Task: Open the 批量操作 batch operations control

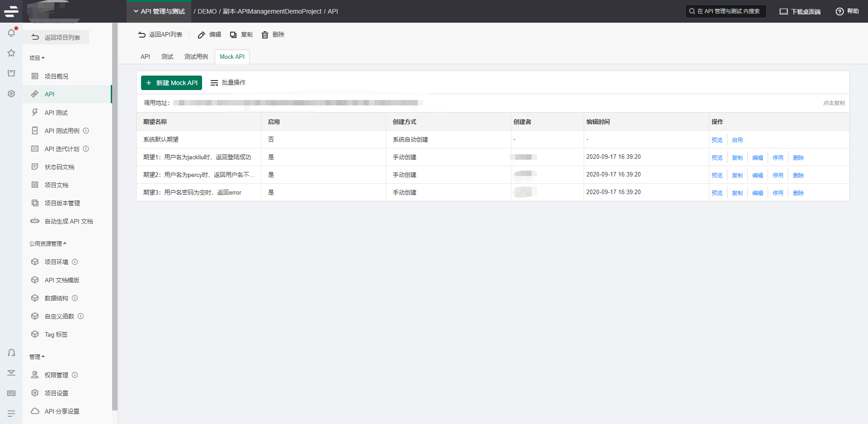Action: [x=228, y=82]
